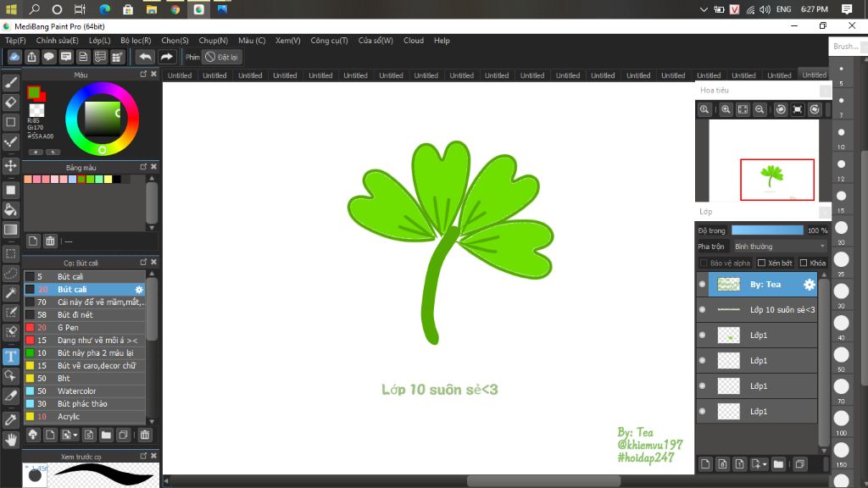This screenshot has width=868, height=488.
Task: Toggle the Khóa checkbox
Action: (804, 263)
